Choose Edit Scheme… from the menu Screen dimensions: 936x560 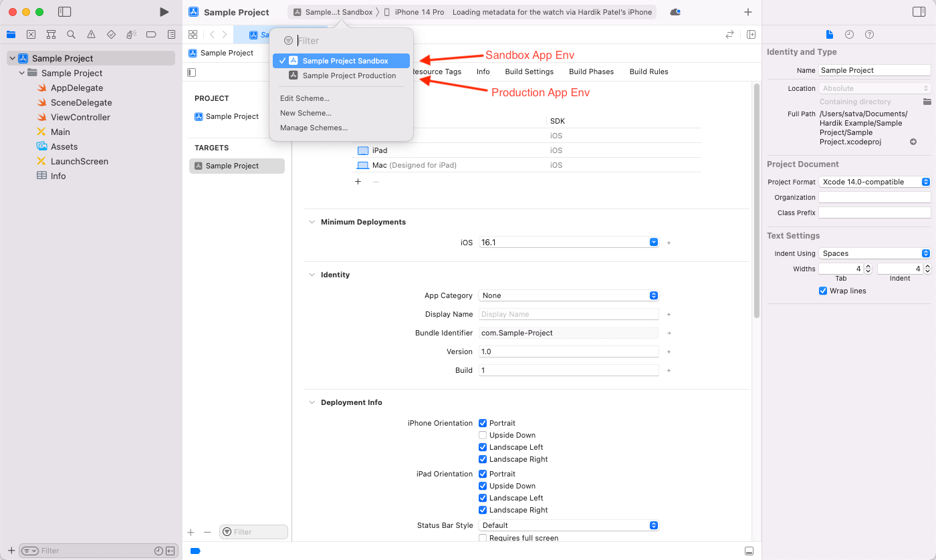(305, 98)
